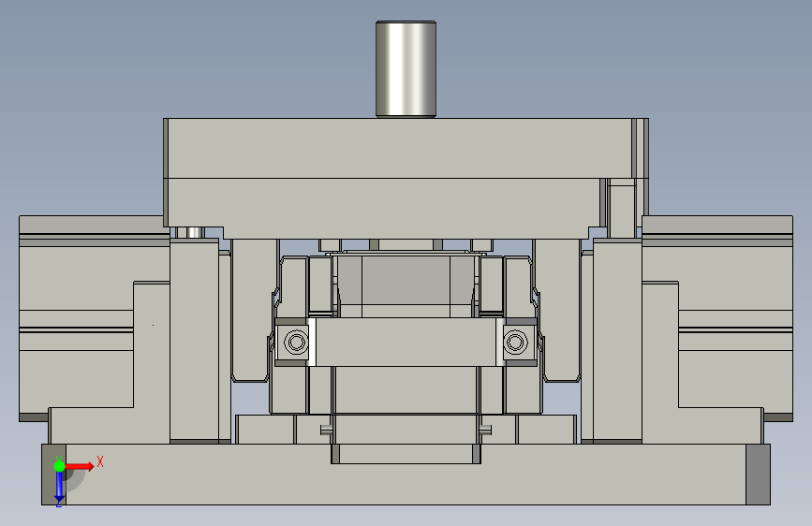
Task: Select the horizontal bar between the two screws
Action: [x=406, y=343]
